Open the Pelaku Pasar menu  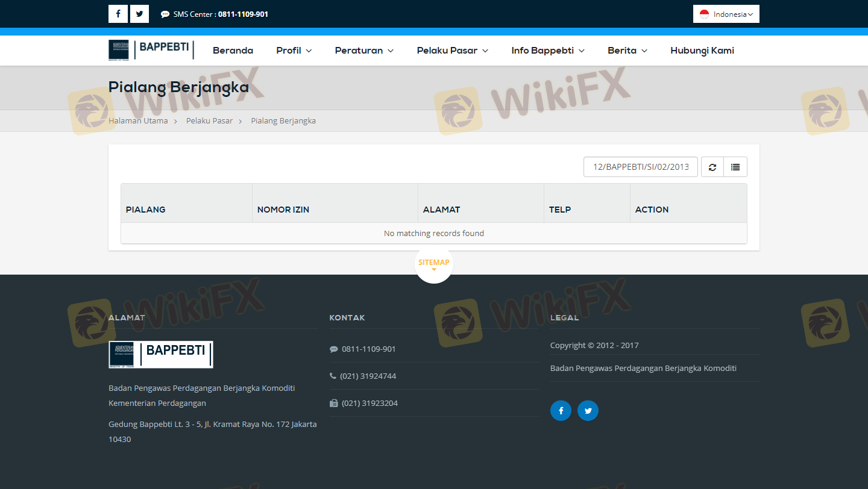click(452, 51)
